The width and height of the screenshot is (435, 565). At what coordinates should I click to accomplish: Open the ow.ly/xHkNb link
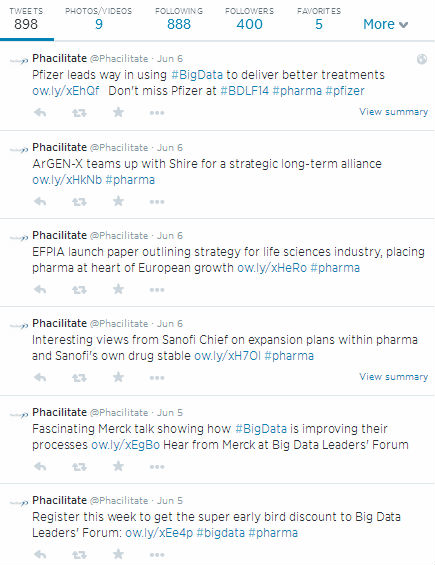pyautogui.click(x=67, y=179)
